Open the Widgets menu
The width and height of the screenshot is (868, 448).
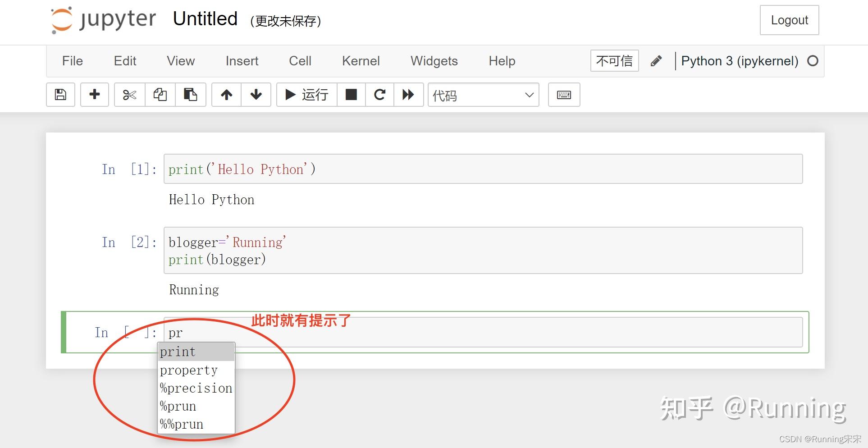434,61
